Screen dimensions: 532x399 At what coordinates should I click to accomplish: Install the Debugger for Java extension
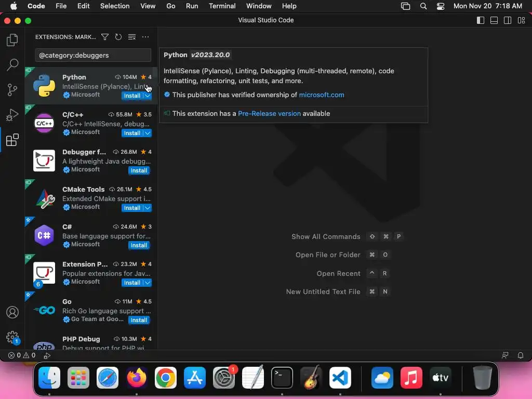(139, 170)
